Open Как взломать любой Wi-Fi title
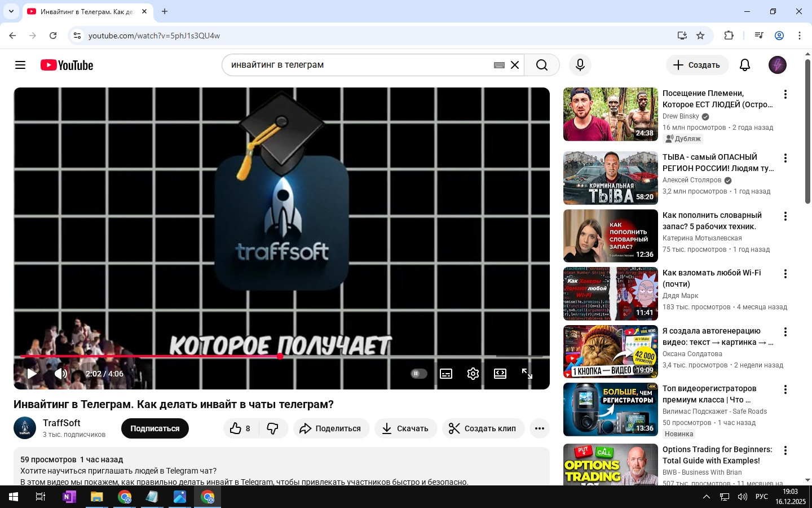The width and height of the screenshot is (812, 508). click(x=712, y=278)
